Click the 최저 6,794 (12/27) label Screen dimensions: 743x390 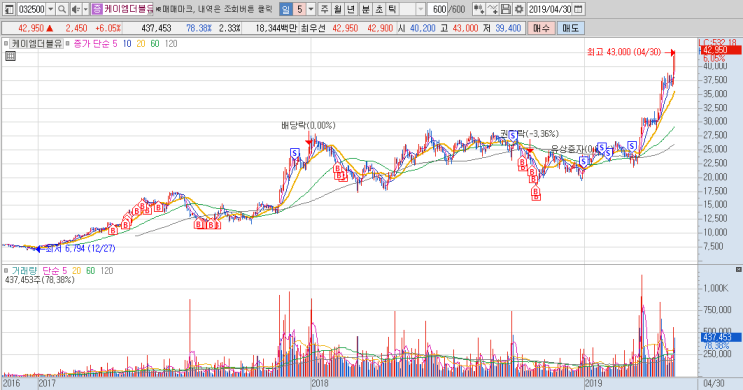tap(80, 248)
